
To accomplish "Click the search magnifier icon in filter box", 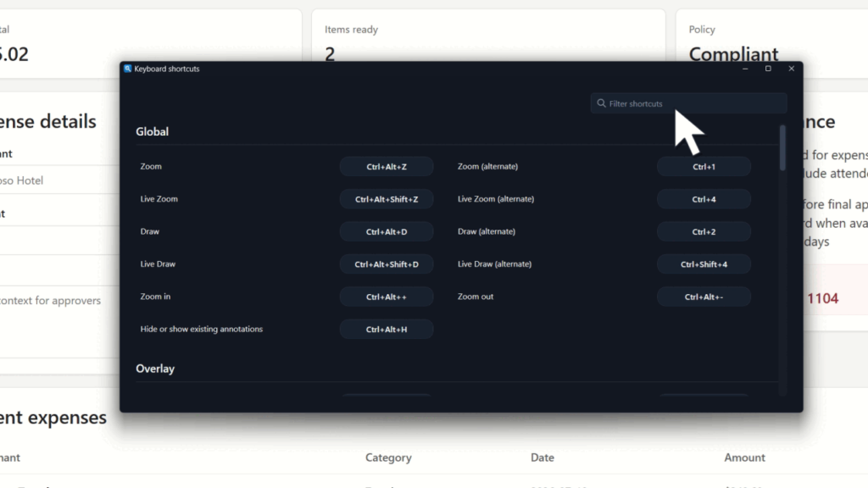I will (x=601, y=103).
